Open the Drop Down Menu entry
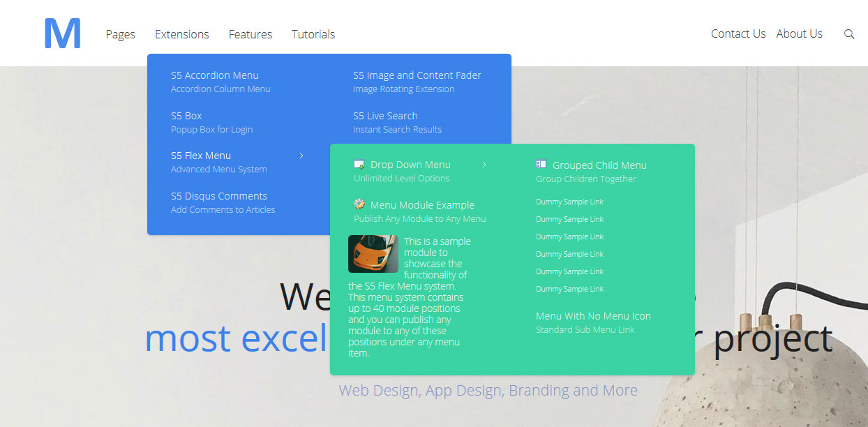The height and width of the screenshot is (427, 868). point(410,165)
